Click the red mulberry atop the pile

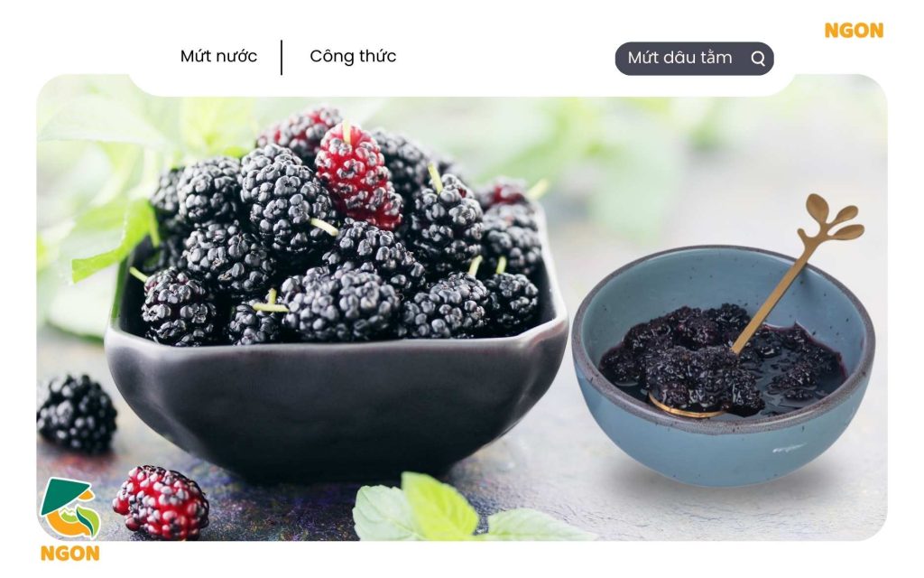(357, 175)
